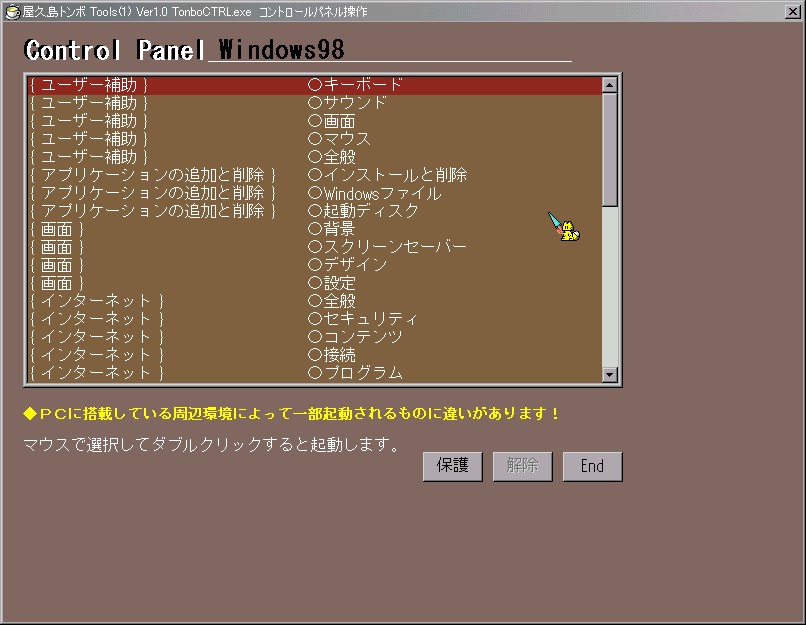Select the インターネット セキュリティ row
This screenshot has width=806, height=625.
coord(315,319)
